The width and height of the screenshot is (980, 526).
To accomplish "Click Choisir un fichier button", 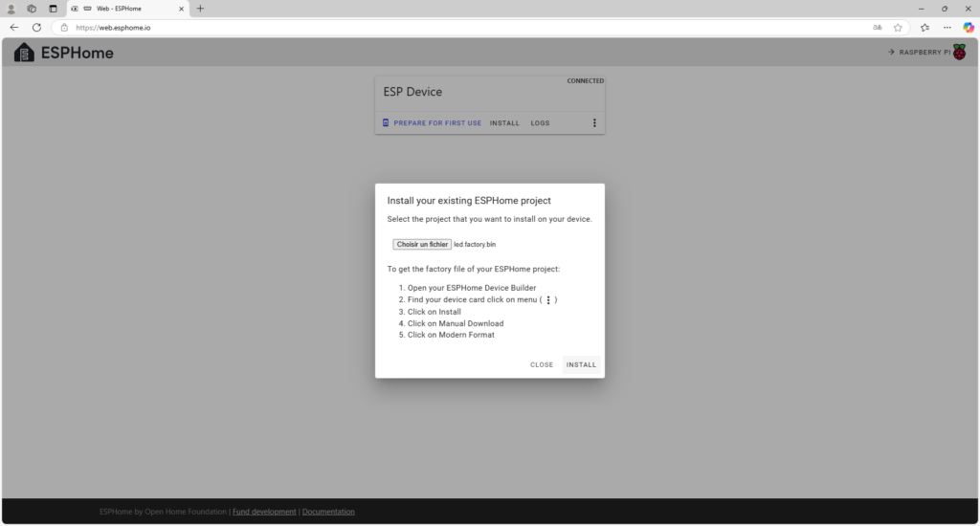I will pos(422,244).
